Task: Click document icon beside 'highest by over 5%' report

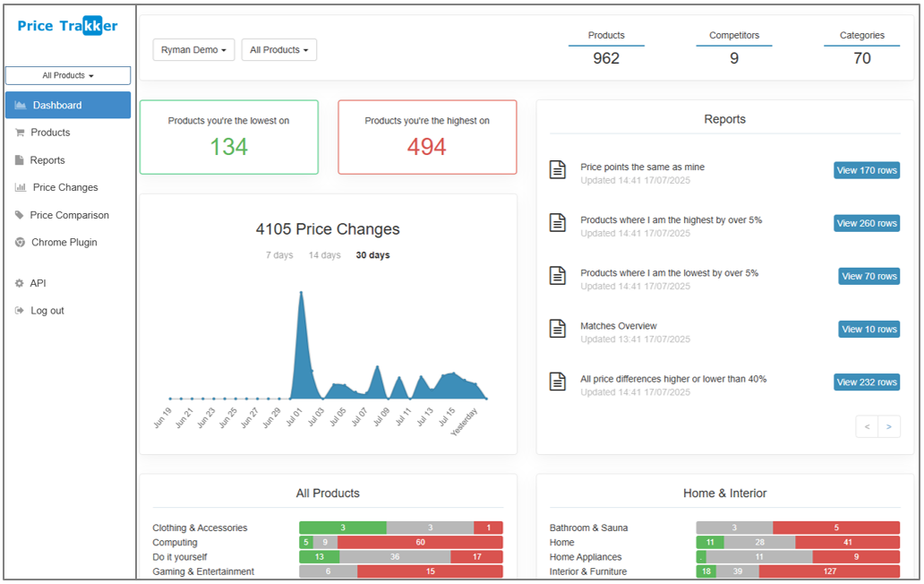Action: point(558,223)
